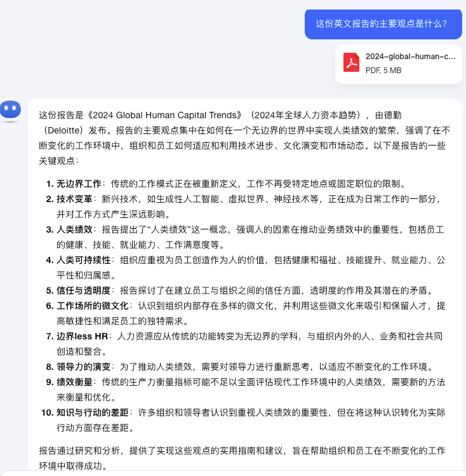Screen dimensions: 466x476
Task: Click list item '无边界工作' heading
Action: pyautogui.click(x=79, y=184)
